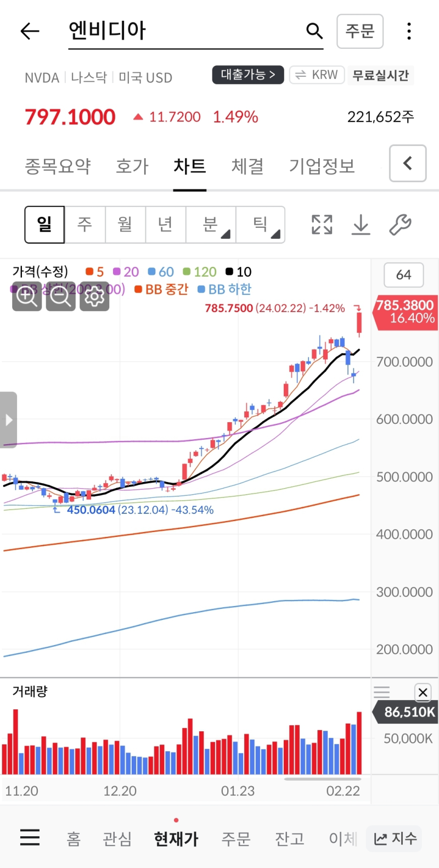Open 이체 transfer in bottom navigation

343,839
